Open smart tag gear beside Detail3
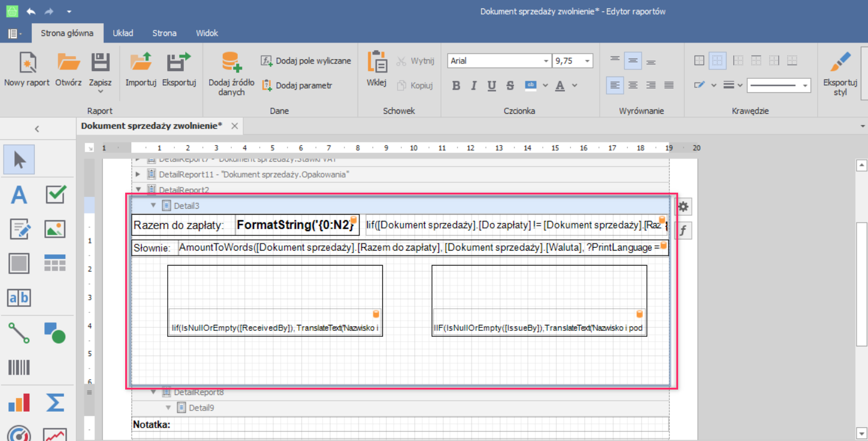This screenshot has height=441, width=868. [683, 207]
